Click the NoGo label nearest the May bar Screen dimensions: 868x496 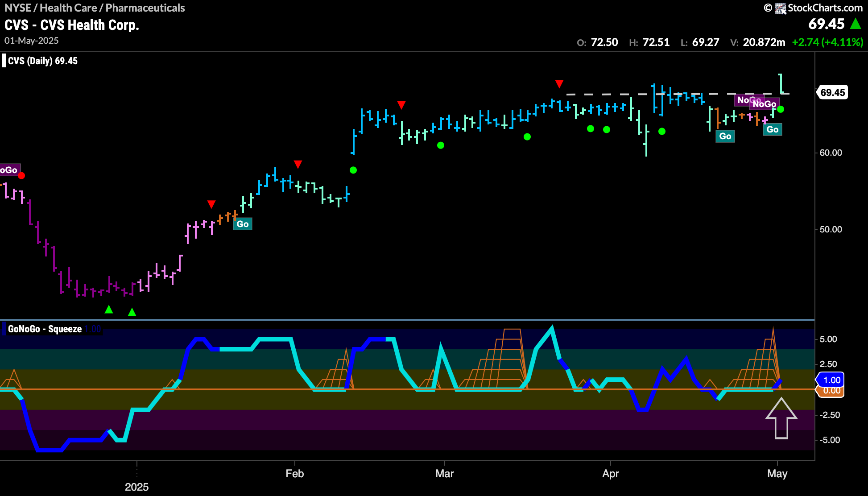click(765, 104)
